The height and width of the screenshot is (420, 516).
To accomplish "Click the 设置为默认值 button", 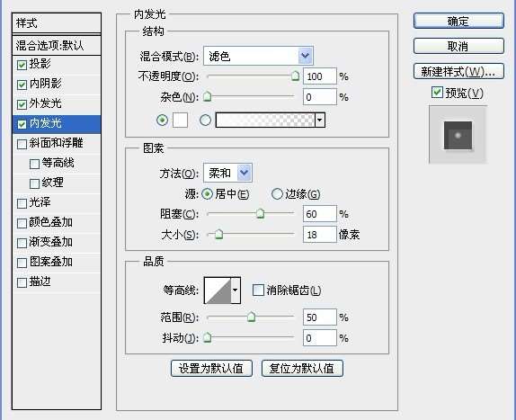I will coord(211,368).
